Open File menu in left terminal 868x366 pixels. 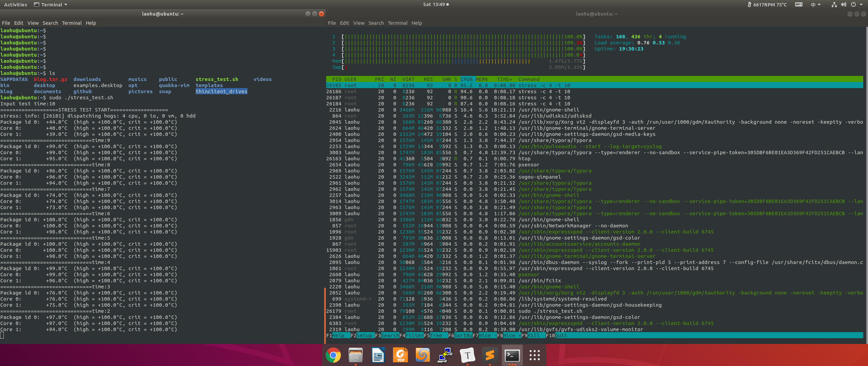[x=6, y=23]
